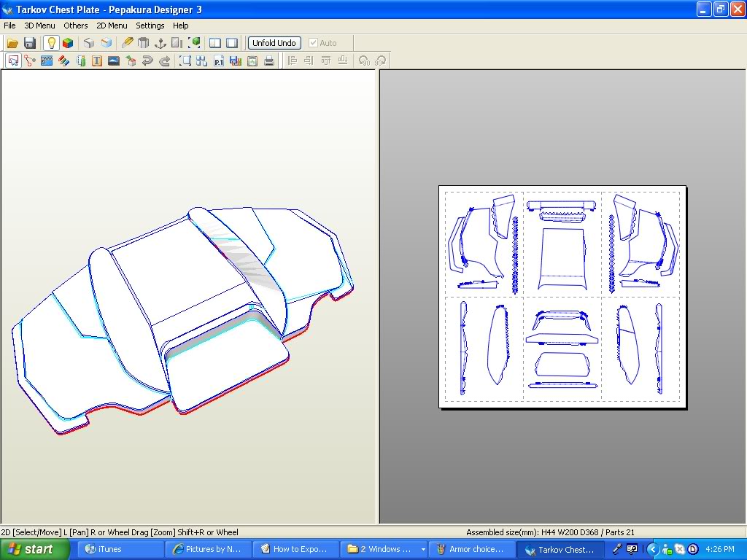Open the Windows start menu
Viewport: 747px width, 560px height.
pos(35,549)
